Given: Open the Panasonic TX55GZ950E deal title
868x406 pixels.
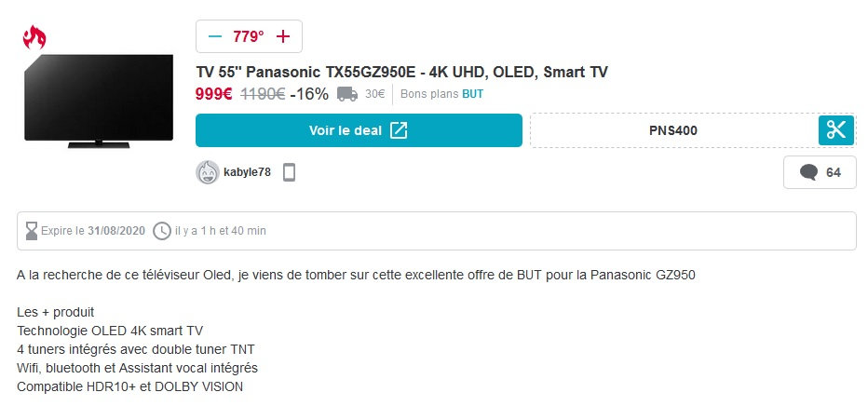Looking at the screenshot, I should pos(401,73).
